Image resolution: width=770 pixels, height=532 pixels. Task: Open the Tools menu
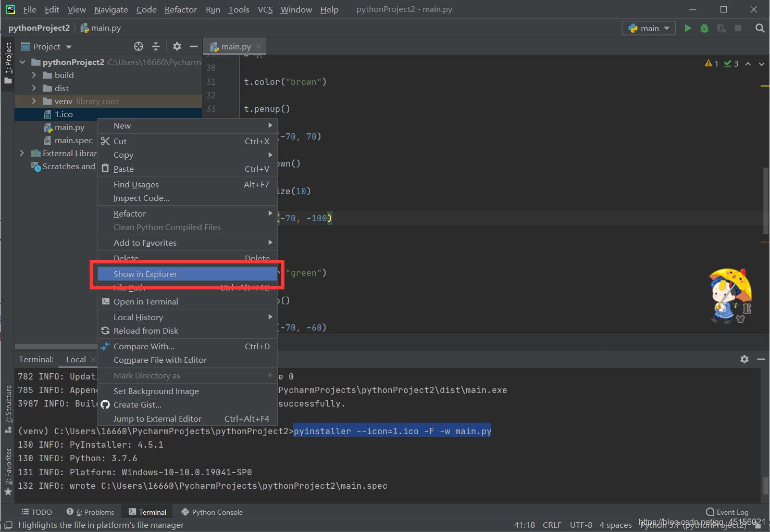239,9
